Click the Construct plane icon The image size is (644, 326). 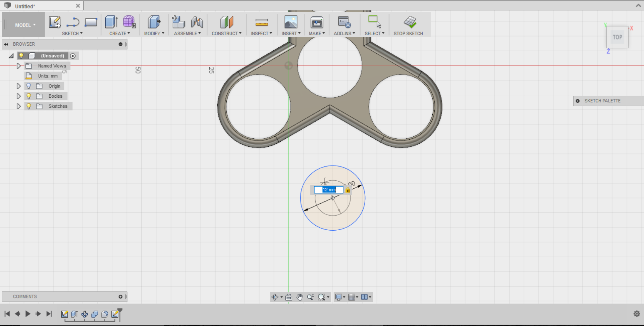227,22
